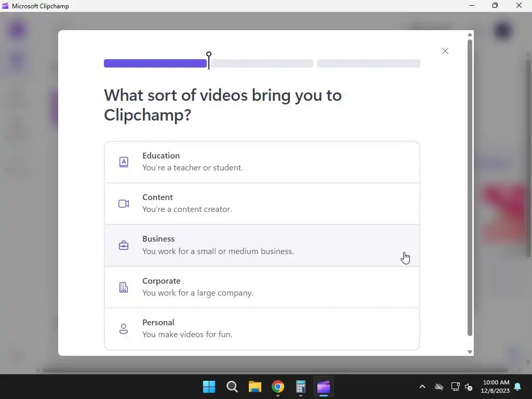Show hidden system tray icons
The height and width of the screenshot is (399, 532).
[422, 387]
